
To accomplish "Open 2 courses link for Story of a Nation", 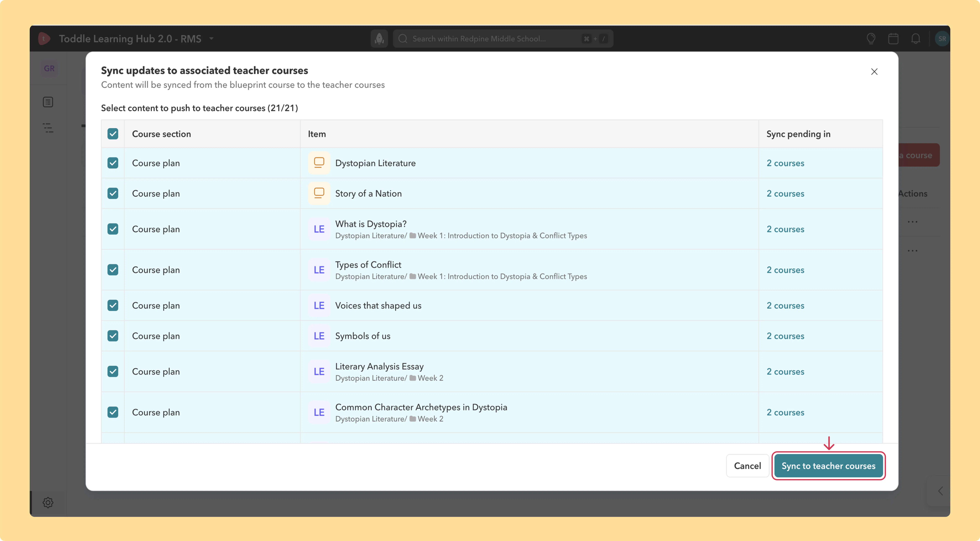I will point(785,194).
